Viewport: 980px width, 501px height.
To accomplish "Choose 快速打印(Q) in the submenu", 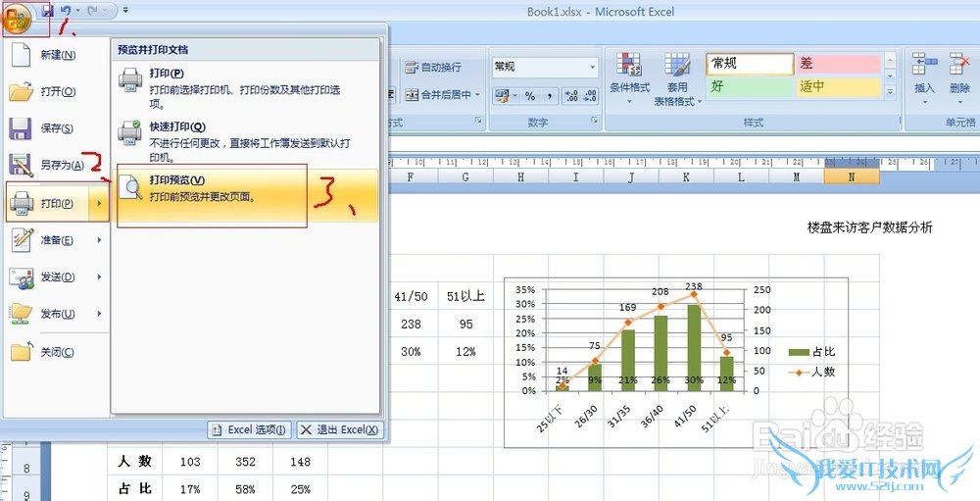I will coord(246,141).
